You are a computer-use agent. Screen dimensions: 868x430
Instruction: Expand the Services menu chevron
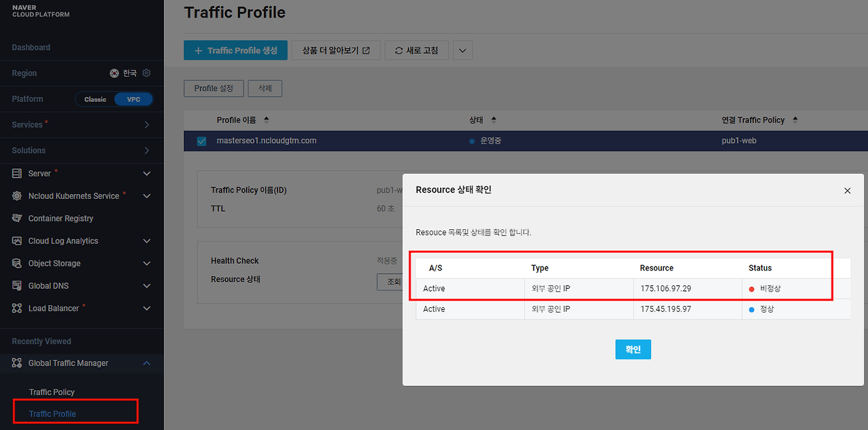[x=147, y=125]
